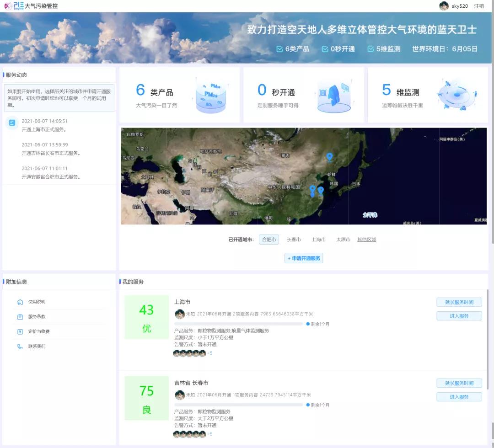Click the 联系我们 phone icon

click(19, 347)
